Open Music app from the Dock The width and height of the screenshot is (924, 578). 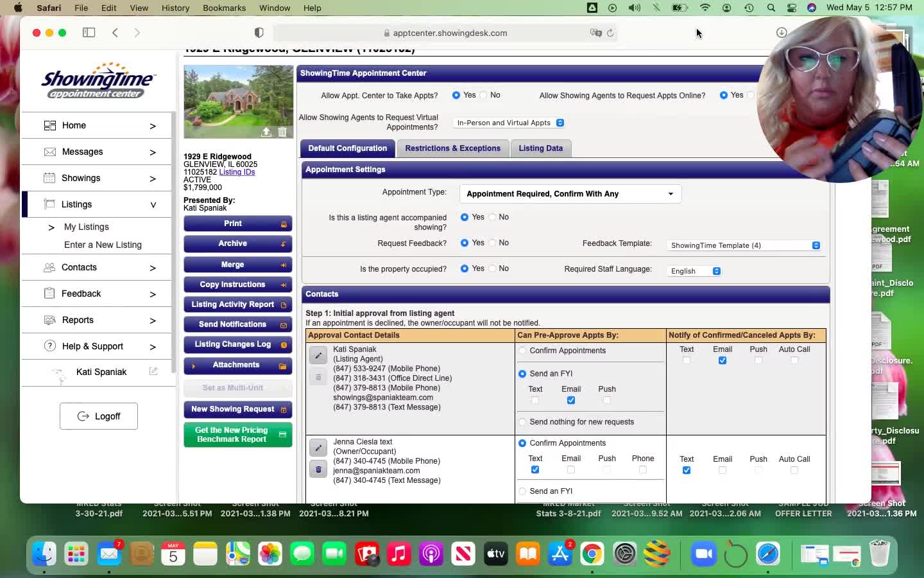(x=399, y=554)
